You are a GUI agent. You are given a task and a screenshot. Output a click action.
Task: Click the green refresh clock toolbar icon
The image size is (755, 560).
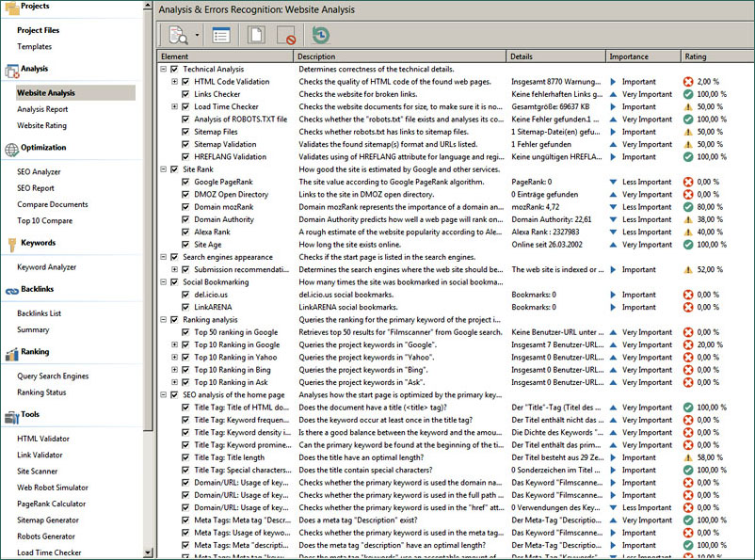321,35
